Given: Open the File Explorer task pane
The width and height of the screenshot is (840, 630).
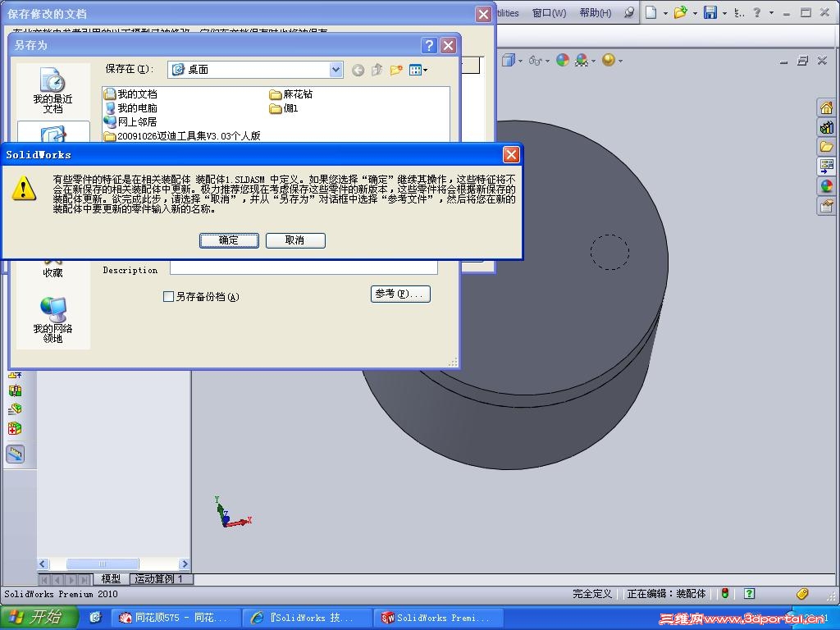Looking at the screenshot, I should pos(826,147).
